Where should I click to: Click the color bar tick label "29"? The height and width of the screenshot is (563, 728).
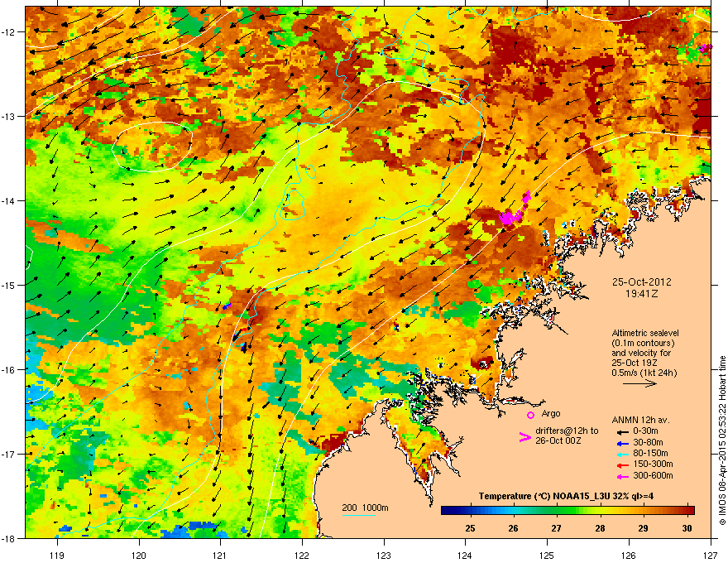pyautogui.click(x=643, y=528)
